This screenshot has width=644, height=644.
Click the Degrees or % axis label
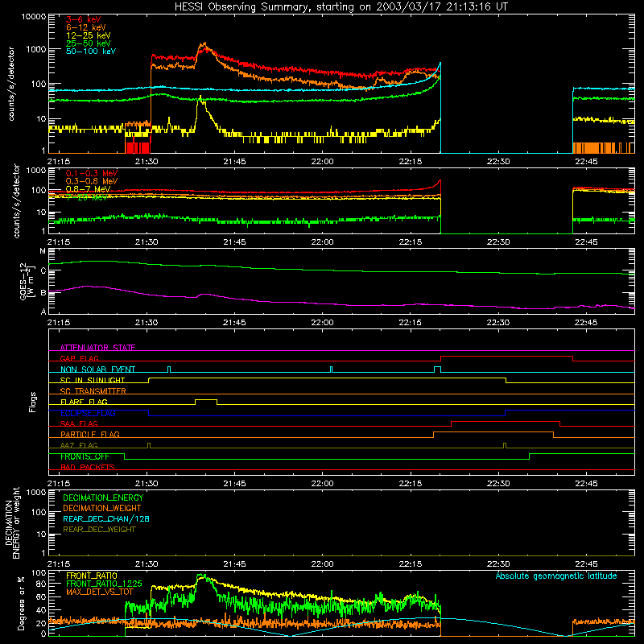coord(21,603)
